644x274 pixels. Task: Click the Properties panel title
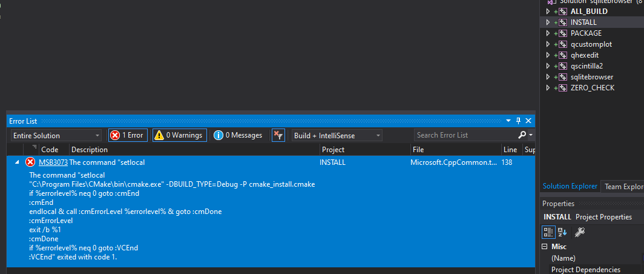pyautogui.click(x=558, y=204)
